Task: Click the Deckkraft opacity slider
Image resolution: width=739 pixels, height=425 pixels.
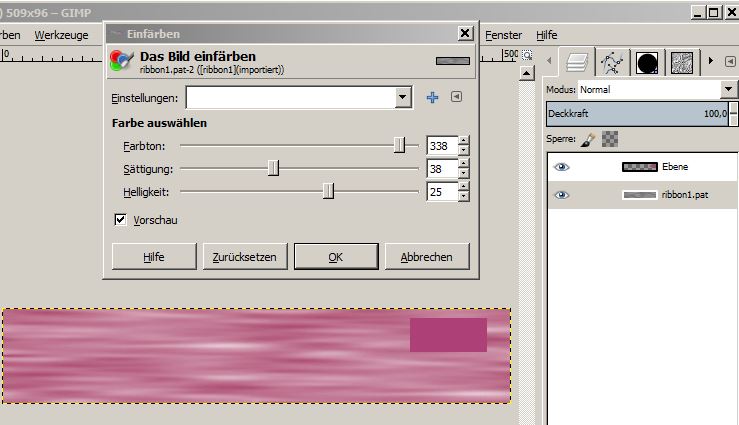Action: (x=638, y=114)
